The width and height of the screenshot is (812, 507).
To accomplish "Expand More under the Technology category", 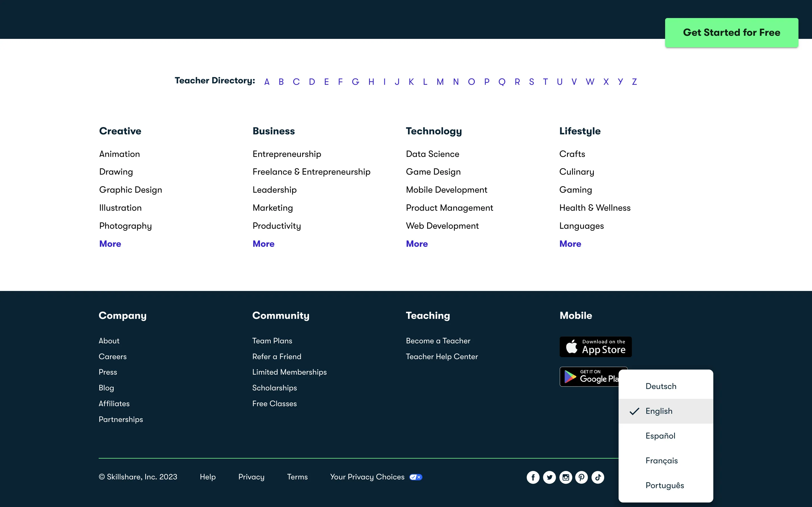I will pos(417,244).
